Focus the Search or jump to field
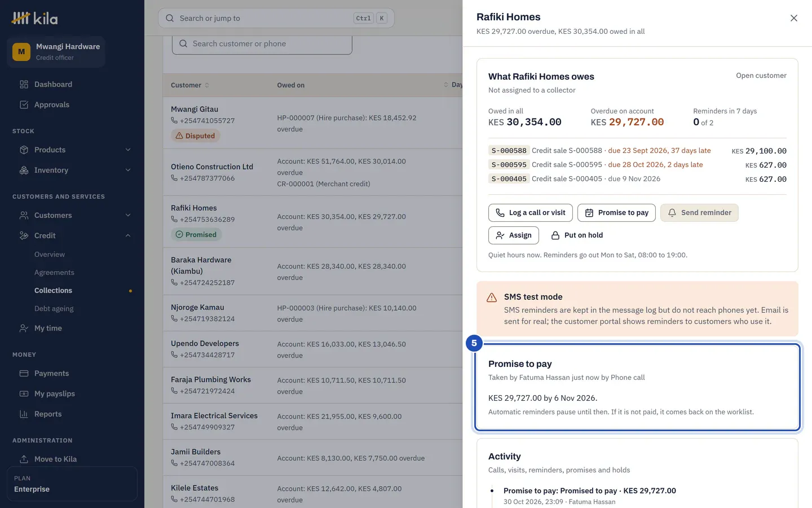The image size is (812, 508). [276, 18]
